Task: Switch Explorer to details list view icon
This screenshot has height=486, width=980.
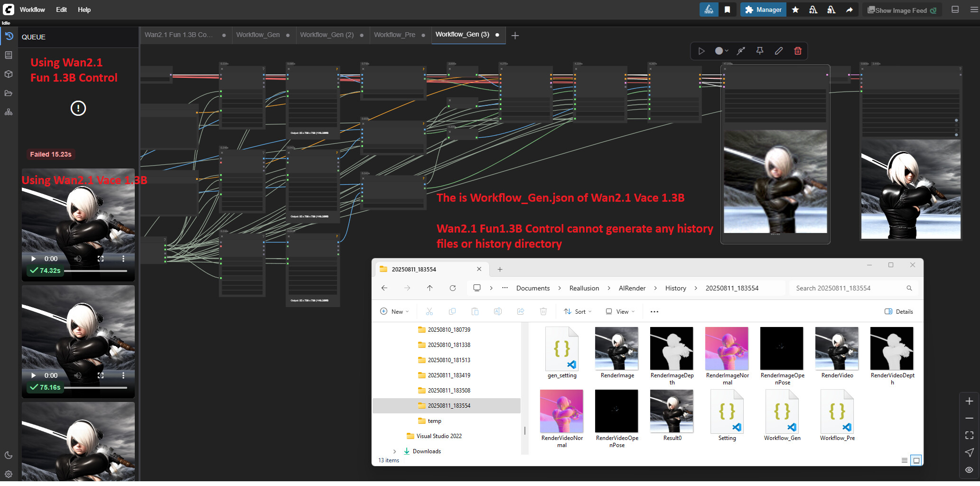Action: coord(905,460)
